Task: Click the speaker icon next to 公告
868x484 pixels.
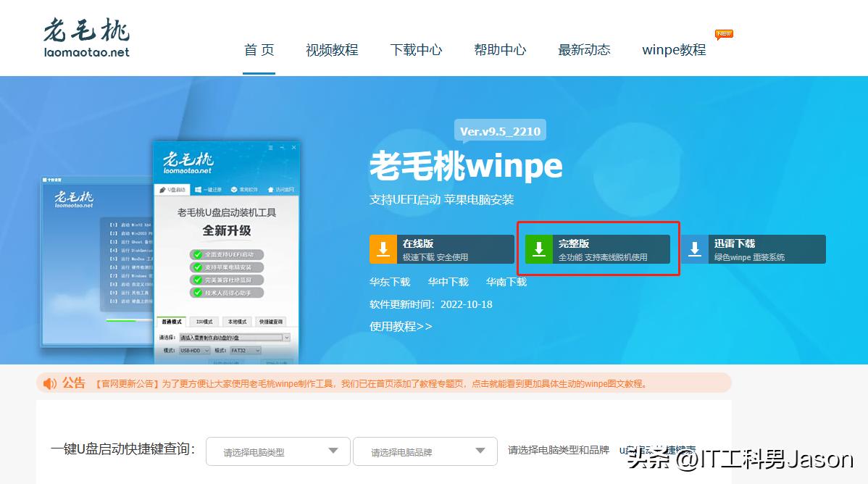Action: pos(48,383)
